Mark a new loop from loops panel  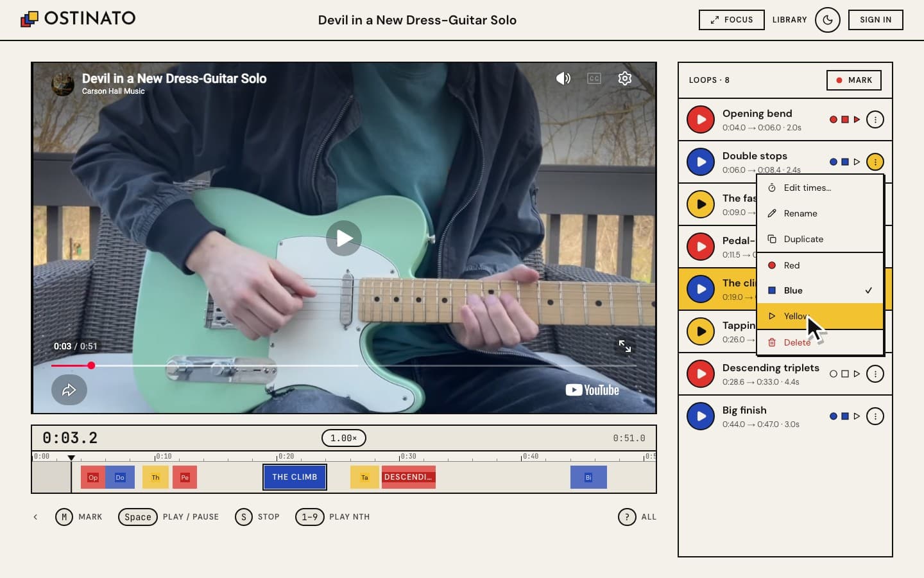click(853, 80)
